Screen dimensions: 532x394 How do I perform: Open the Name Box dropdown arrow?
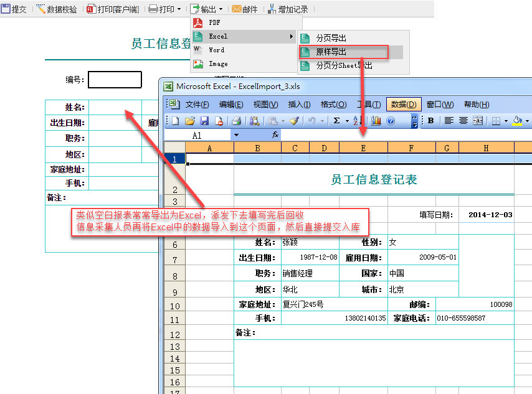pos(236,135)
